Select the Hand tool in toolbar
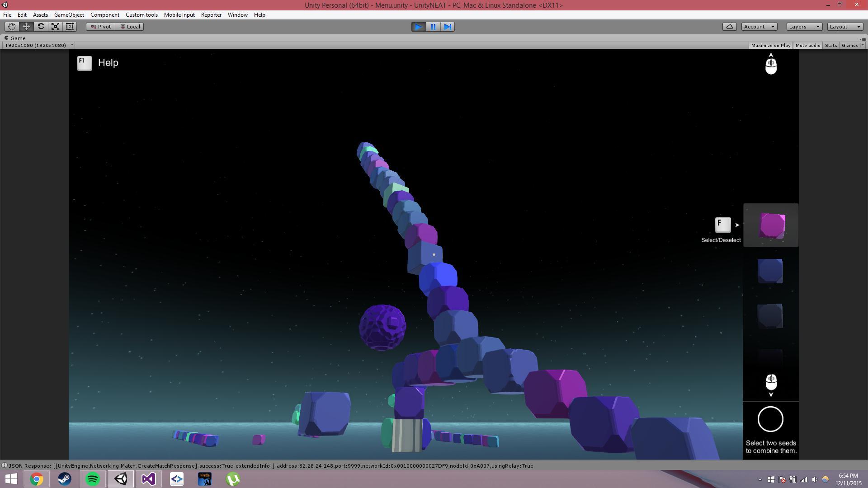Viewport: 868px width, 488px height. pos(12,27)
